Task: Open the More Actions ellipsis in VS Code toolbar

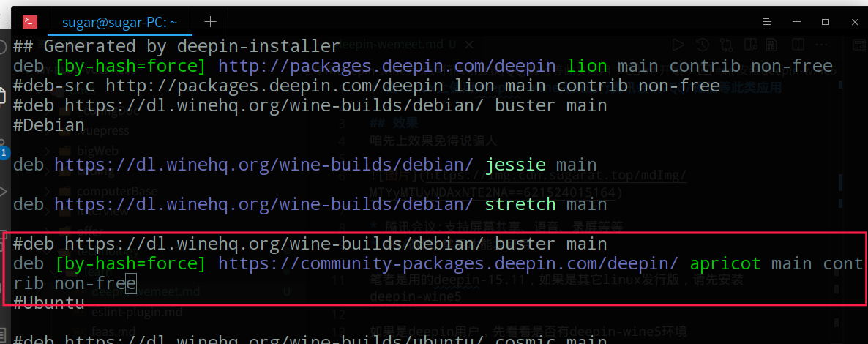Action: (823, 45)
